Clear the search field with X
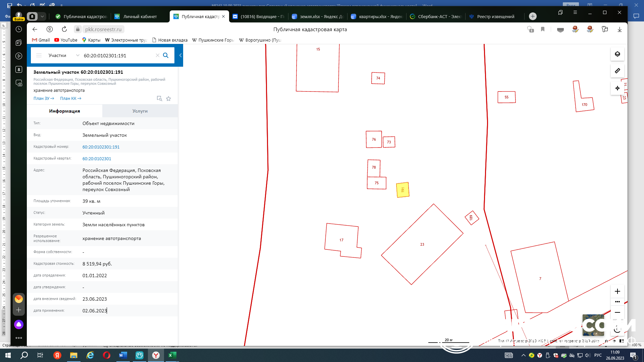This screenshot has width=644, height=362. [x=157, y=55]
